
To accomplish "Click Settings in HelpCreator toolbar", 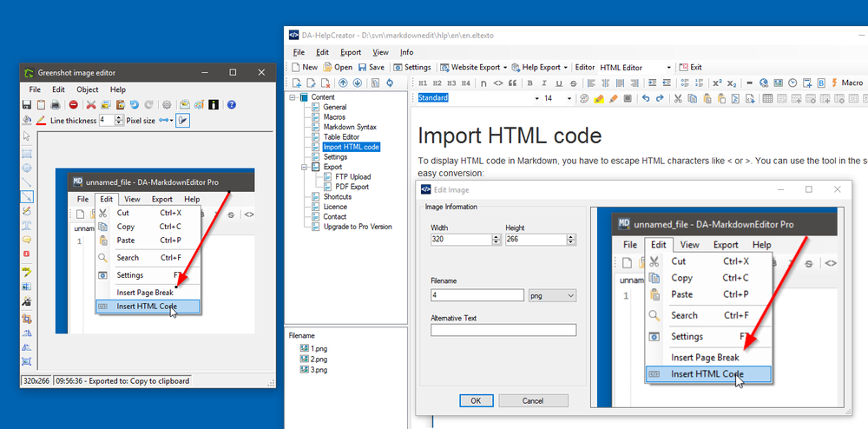I will click(411, 67).
